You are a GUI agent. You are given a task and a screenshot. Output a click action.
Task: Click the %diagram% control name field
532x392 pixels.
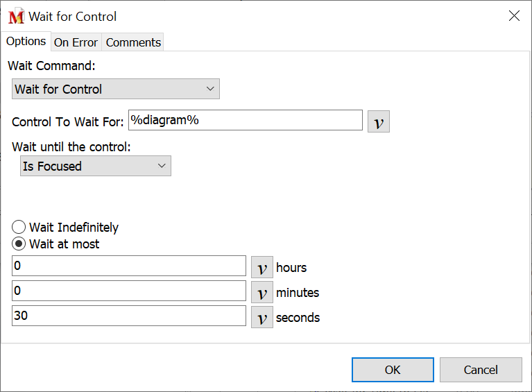point(245,120)
